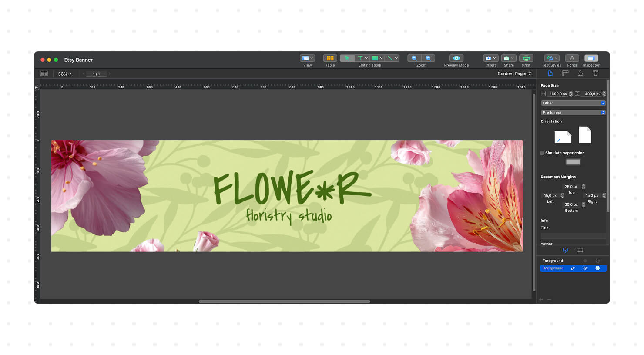Toggle the page thumbnails sidebar icon
This screenshot has height=355, width=644.
click(x=44, y=74)
